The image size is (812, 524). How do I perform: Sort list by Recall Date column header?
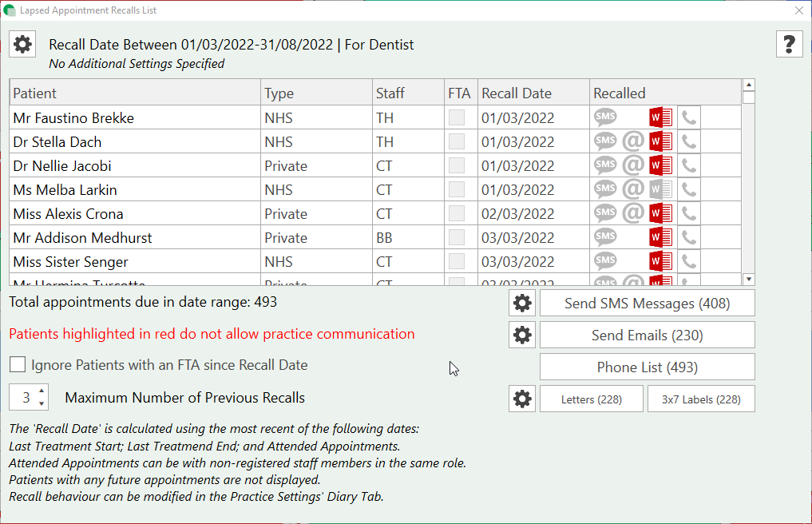pyautogui.click(x=517, y=93)
